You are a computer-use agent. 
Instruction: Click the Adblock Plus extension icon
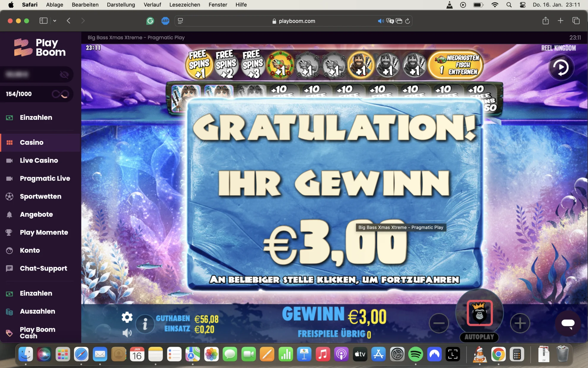[x=165, y=21]
